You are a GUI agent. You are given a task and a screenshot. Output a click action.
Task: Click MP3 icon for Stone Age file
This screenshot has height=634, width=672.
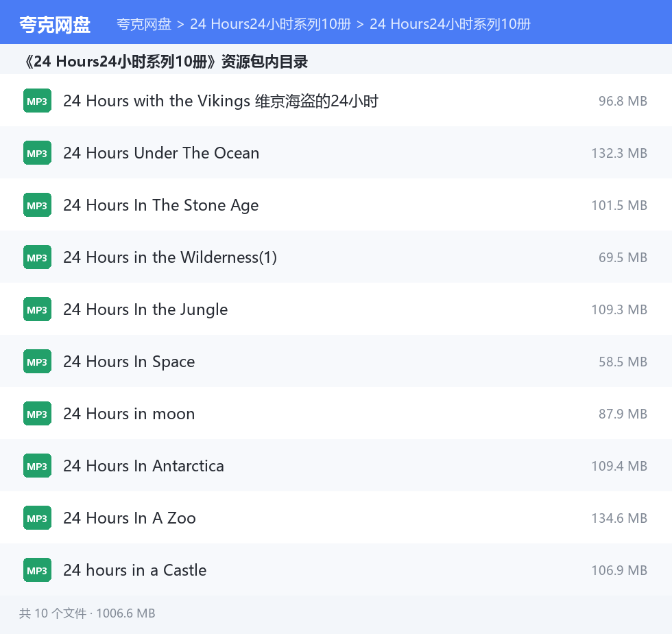pos(37,205)
